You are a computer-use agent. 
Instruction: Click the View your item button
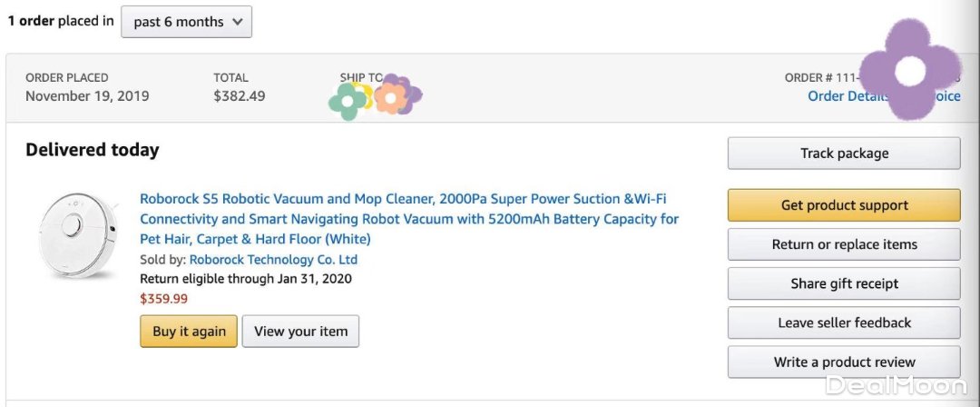click(300, 332)
